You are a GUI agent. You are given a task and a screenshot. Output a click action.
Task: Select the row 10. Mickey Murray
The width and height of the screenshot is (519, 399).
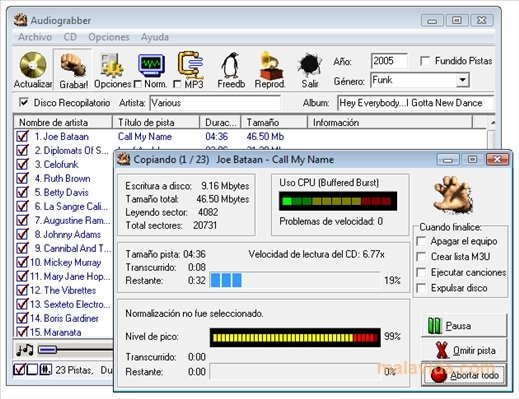(x=65, y=262)
